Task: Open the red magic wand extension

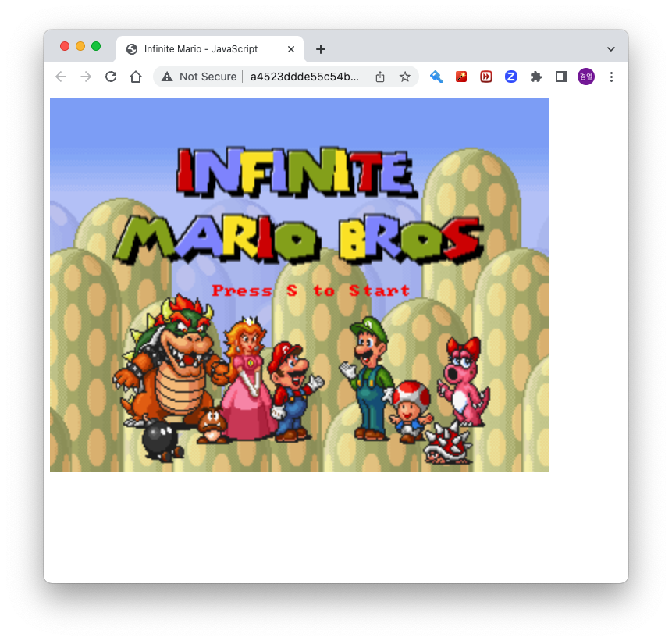Action: tap(461, 77)
